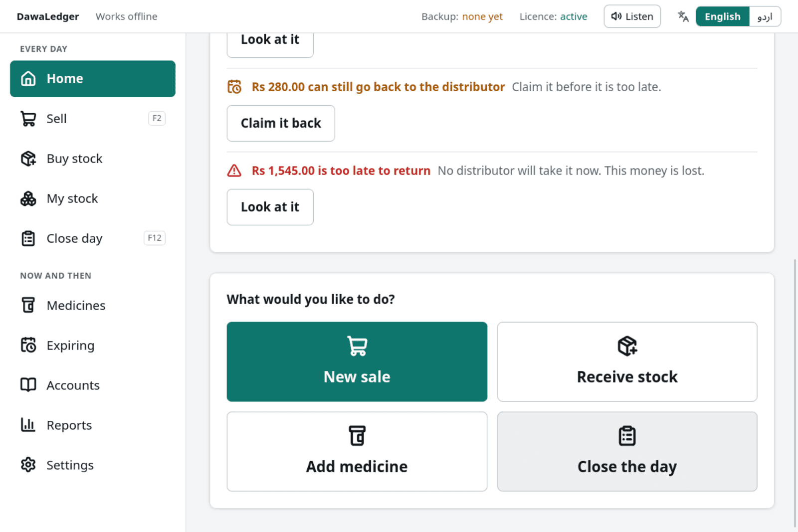Start a New sale from the tile

(357, 361)
